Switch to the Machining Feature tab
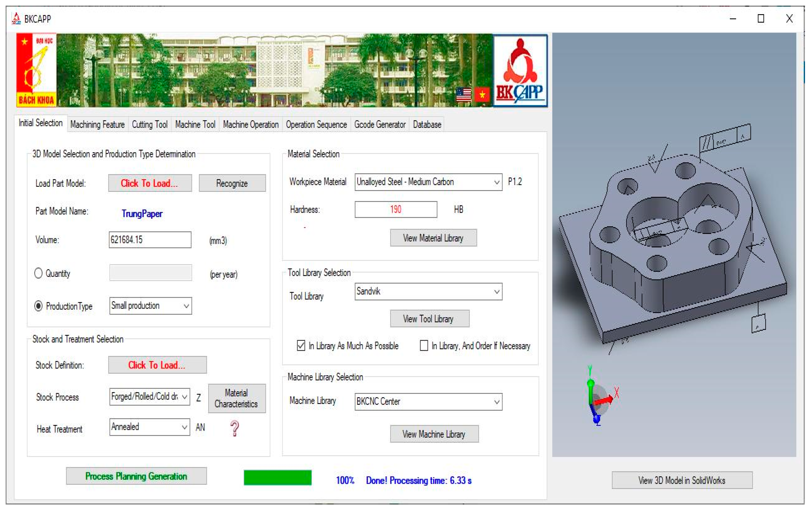This screenshot has height=511, width=812. [97, 125]
